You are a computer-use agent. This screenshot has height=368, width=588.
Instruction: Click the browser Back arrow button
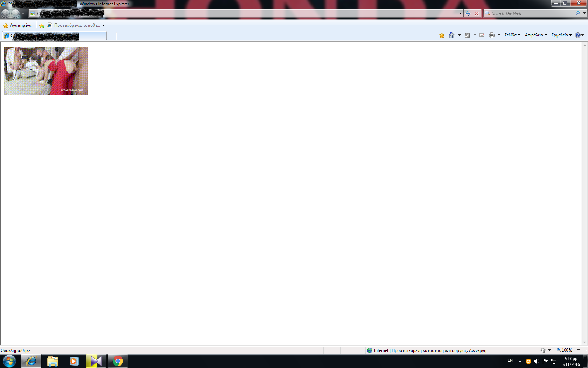pyautogui.click(x=5, y=14)
